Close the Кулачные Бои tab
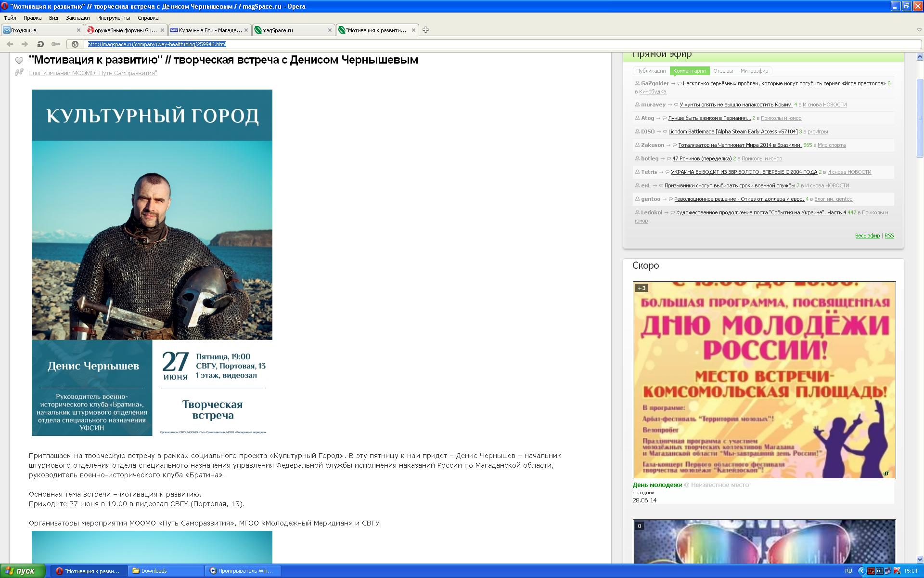 [246, 30]
